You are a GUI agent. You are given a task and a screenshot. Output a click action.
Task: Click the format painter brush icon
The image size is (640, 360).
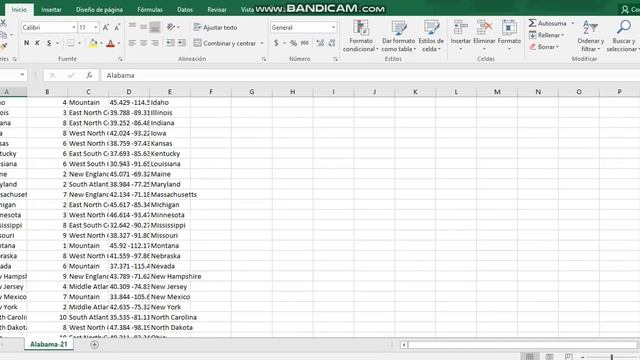coord(3,47)
